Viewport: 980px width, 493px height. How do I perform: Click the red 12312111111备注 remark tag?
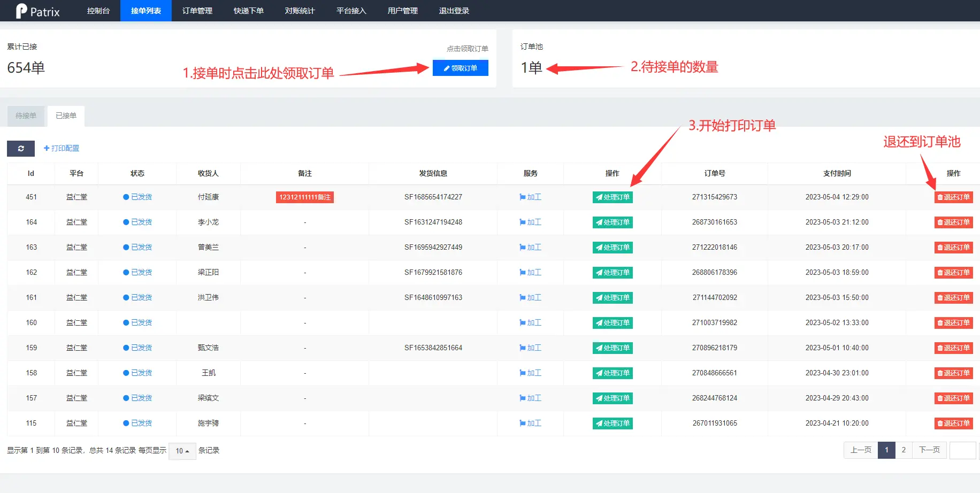(305, 197)
